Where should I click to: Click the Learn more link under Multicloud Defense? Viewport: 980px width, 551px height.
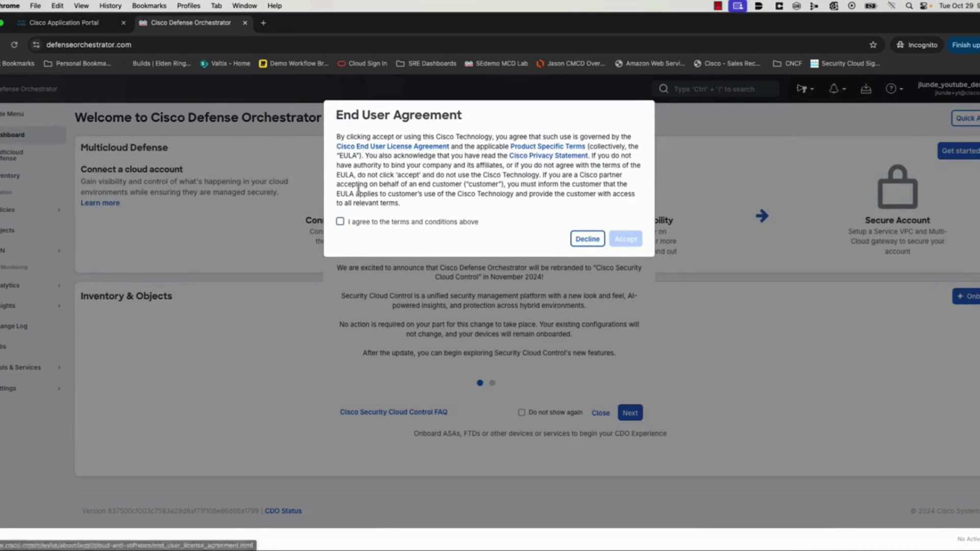pyautogui.click(x=100, y=203)
